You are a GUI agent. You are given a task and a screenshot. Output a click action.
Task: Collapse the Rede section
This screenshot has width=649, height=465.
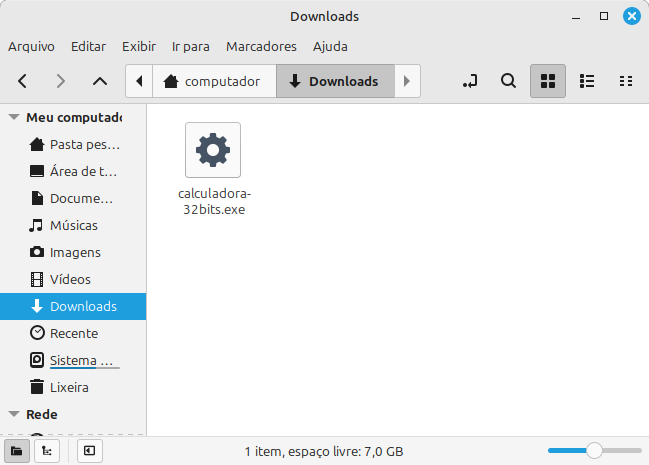[14, 414]
